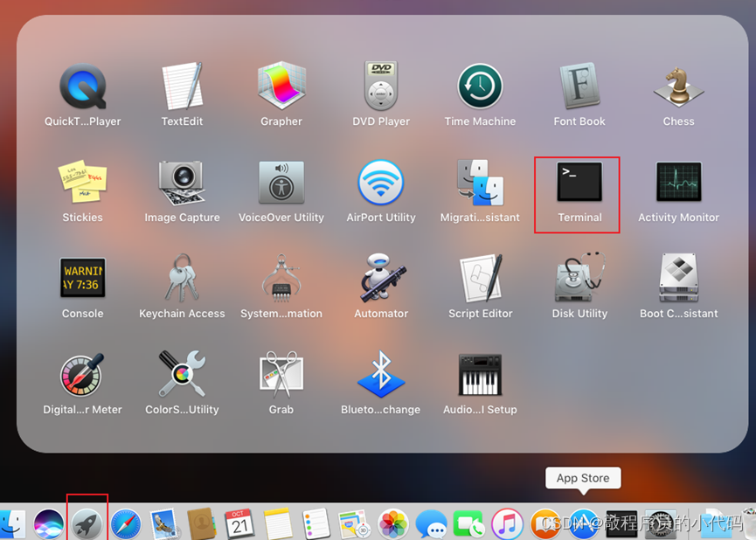756x540 pixels.
Task: Click the "Time Machine" label text
Action: click(x=480, y=121)
